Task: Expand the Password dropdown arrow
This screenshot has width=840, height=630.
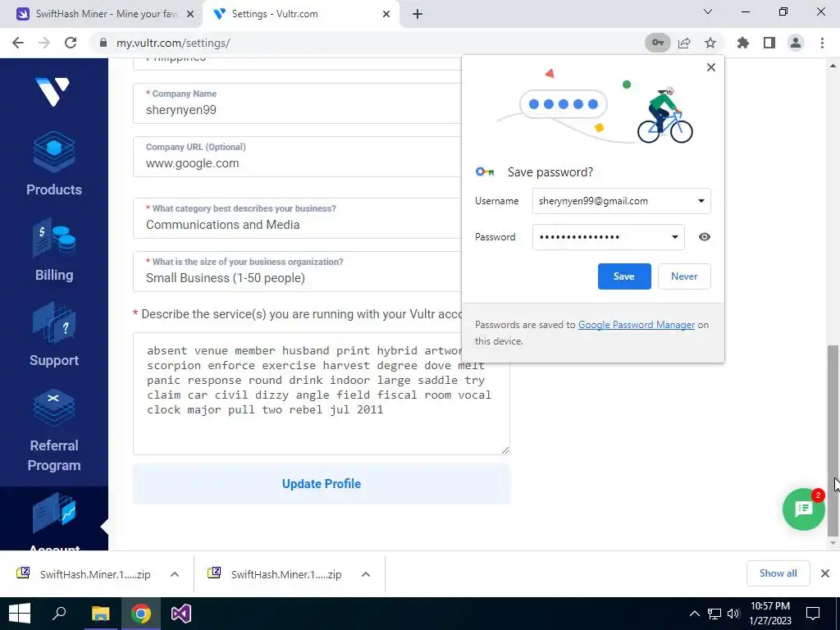Action: (x=674, y=237)
